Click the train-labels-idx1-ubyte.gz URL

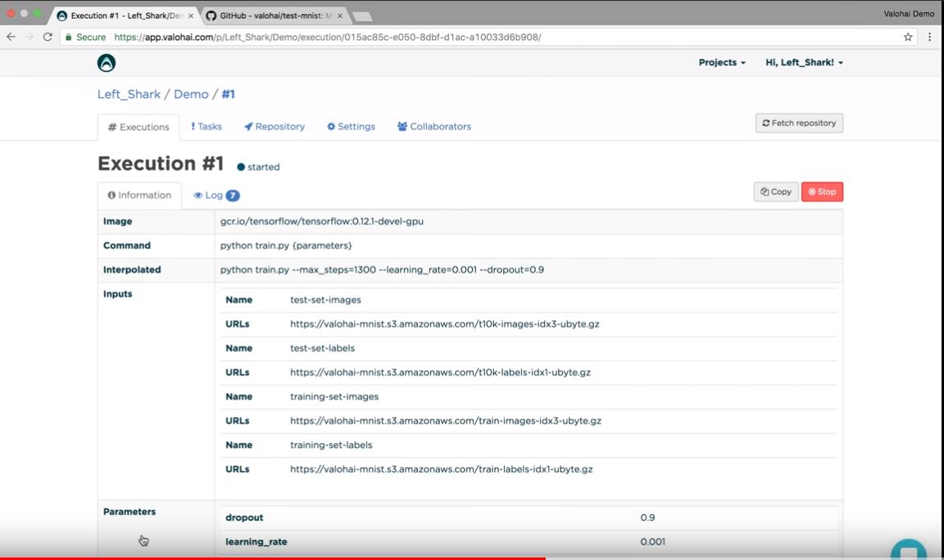pyautogui.click(x=442, y=469)
